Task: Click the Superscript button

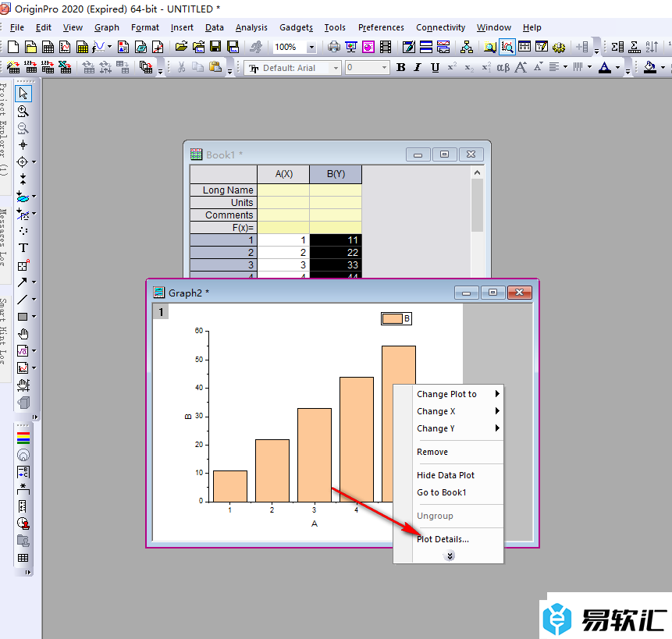Action: pos(452,67)
